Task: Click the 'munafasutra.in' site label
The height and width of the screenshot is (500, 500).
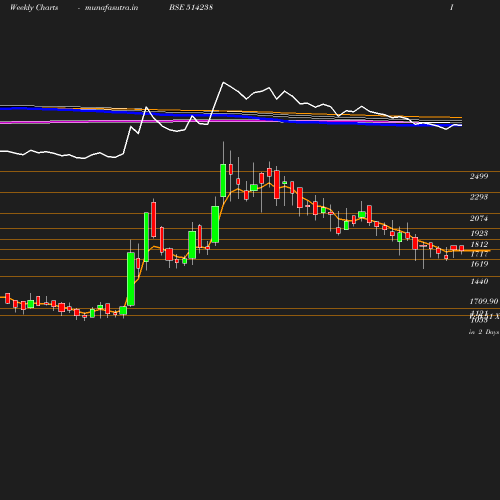Action: (111, 8)
